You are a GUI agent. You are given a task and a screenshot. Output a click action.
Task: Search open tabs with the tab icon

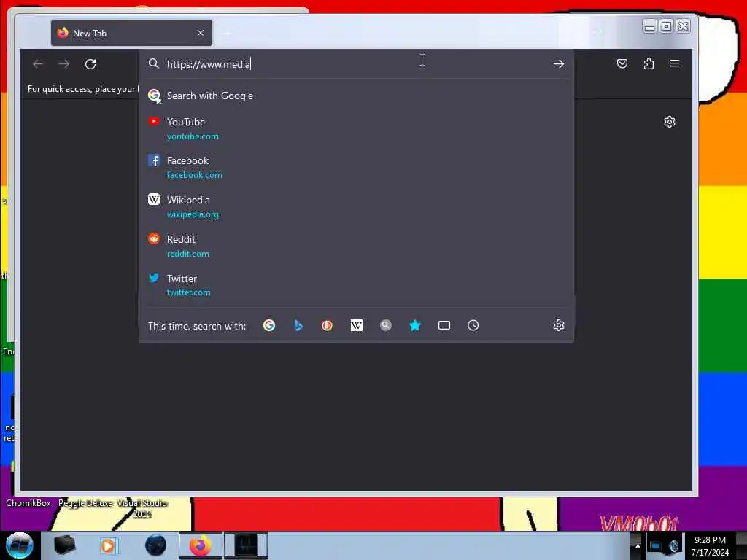pos(444,325)
